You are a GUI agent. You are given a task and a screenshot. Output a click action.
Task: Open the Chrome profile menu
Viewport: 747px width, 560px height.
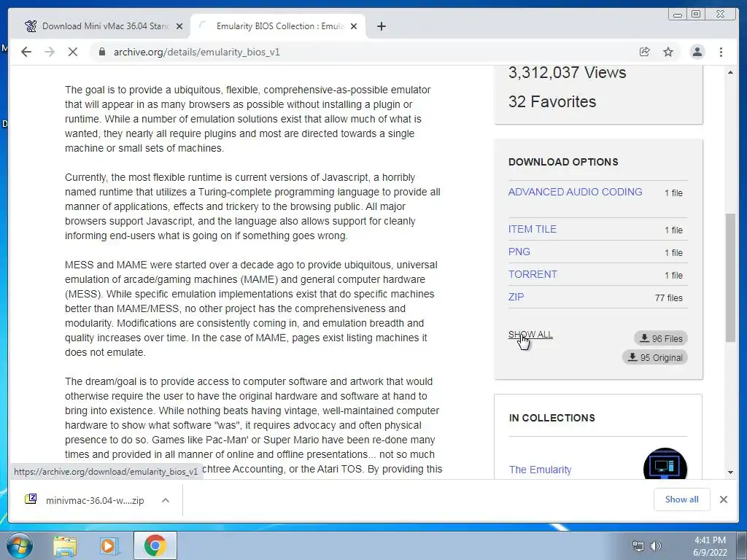point(697,52)
